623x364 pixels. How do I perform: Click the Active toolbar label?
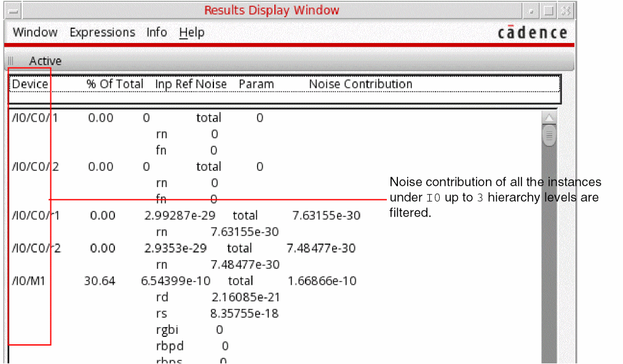46,61
